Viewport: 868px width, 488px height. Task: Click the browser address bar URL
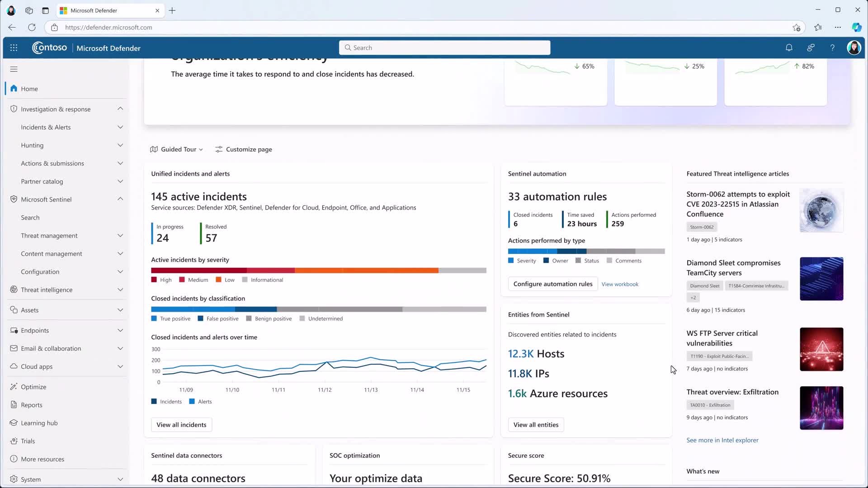108,28
